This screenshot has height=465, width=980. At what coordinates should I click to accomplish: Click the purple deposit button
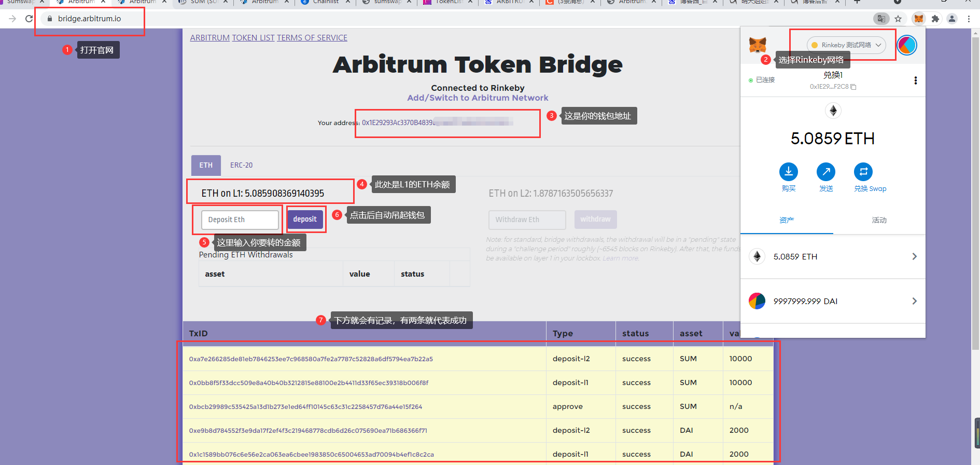(x=305, y=219)
